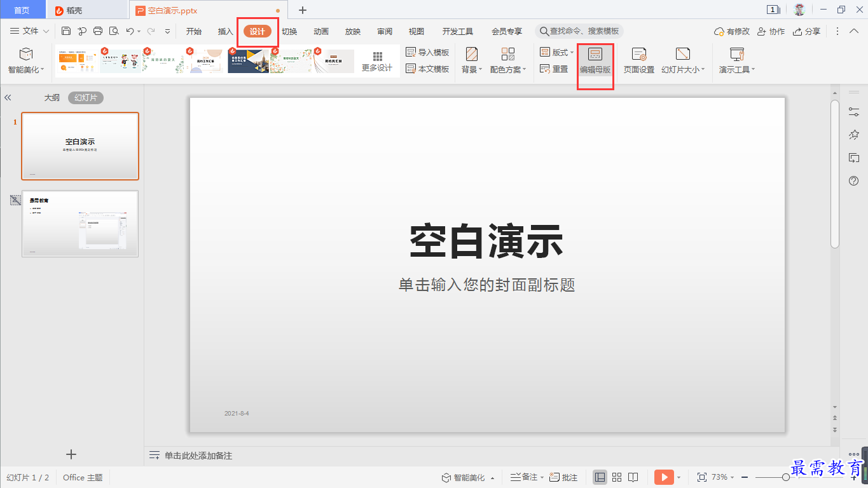
Task: Click the star animation icon in right sidebar
Action: (854, 135)
